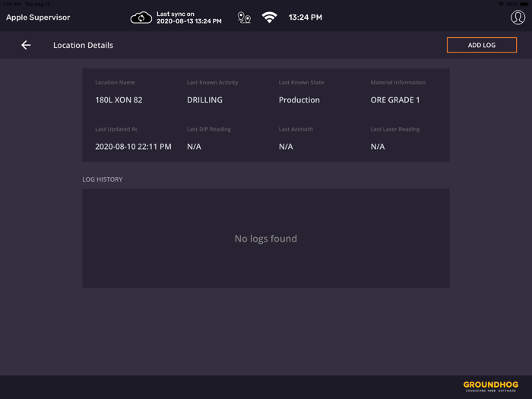Tap the Production state value
Viewport: 532px width, 399px height.
tap(299, 100)
